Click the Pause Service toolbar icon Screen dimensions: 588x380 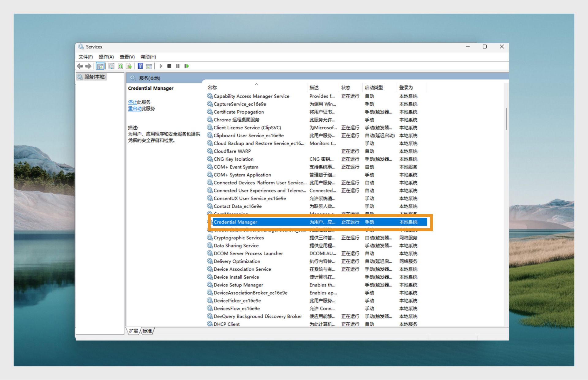click(178, 66)
